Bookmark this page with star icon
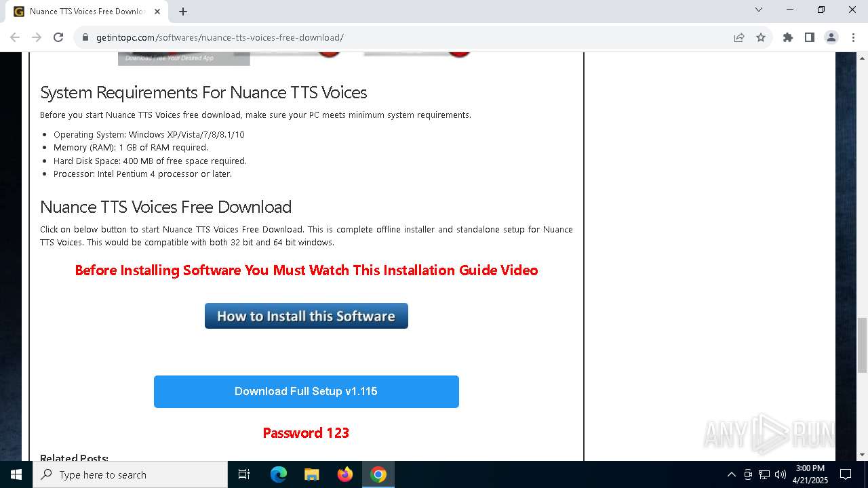Image resolution: width=868 pixels, height=488 pixels. tap(761, 37)
